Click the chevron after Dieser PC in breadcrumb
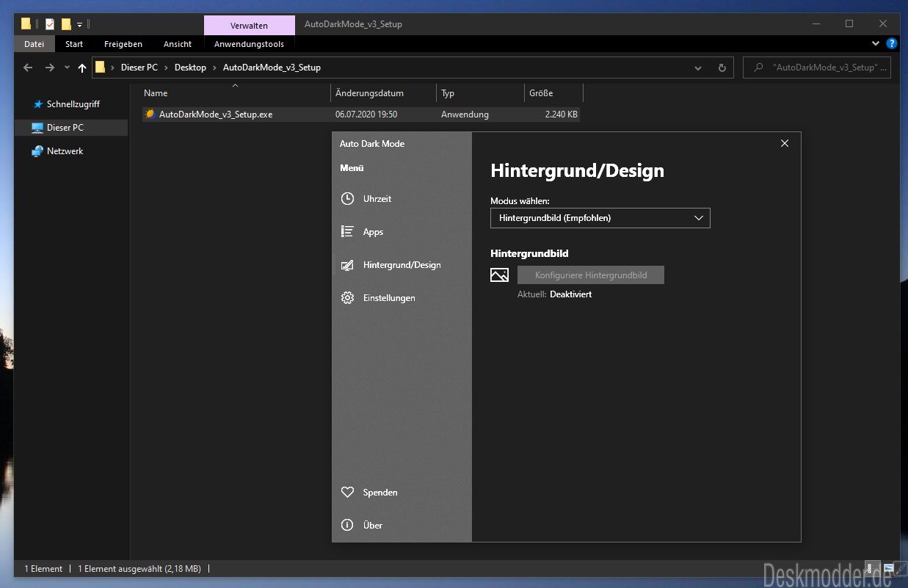The height and width of the screenshot is (588, 908). click(x=167, y=68)
